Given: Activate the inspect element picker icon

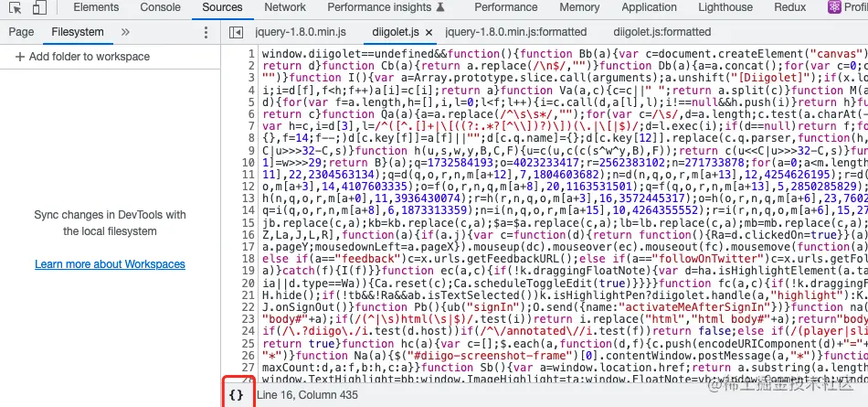Looking at the screenshot, I should 16,7.
